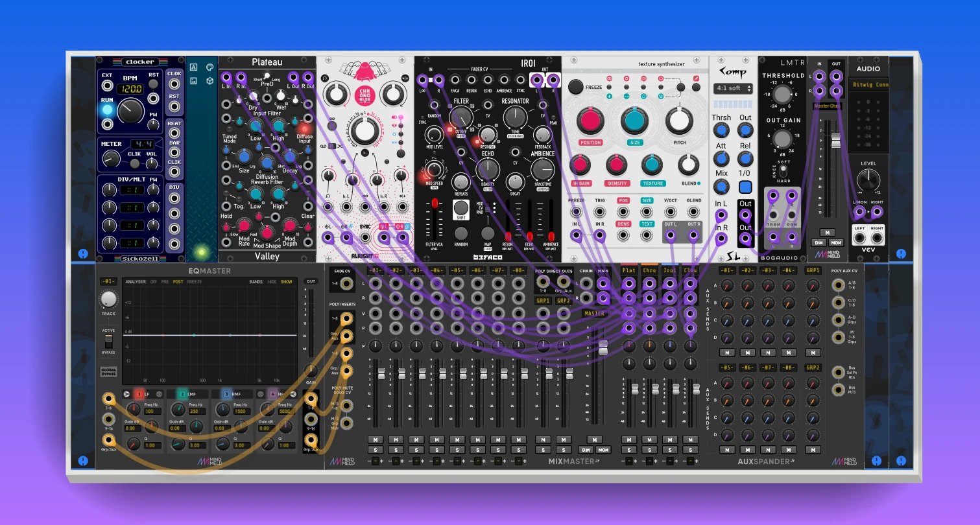Open the 4:1 soft ratio dropdown on Comp

(733, 88)
